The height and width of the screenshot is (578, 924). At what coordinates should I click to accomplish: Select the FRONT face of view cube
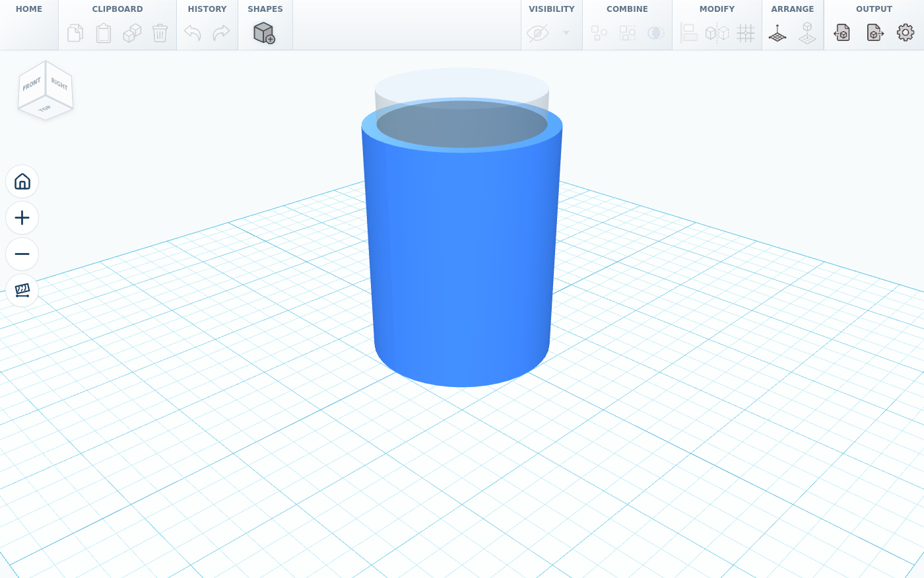(x=31, y=85)
